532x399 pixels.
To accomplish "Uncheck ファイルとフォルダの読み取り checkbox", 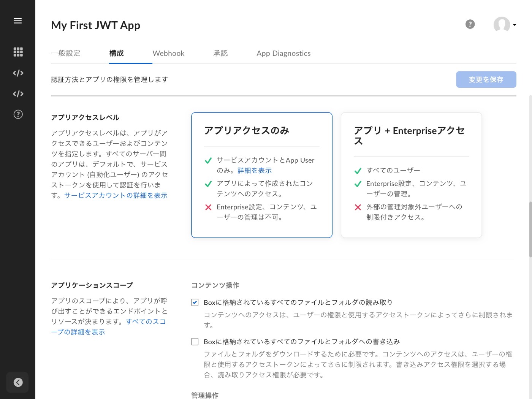I will pyautogui.click(x=195, y=302).
